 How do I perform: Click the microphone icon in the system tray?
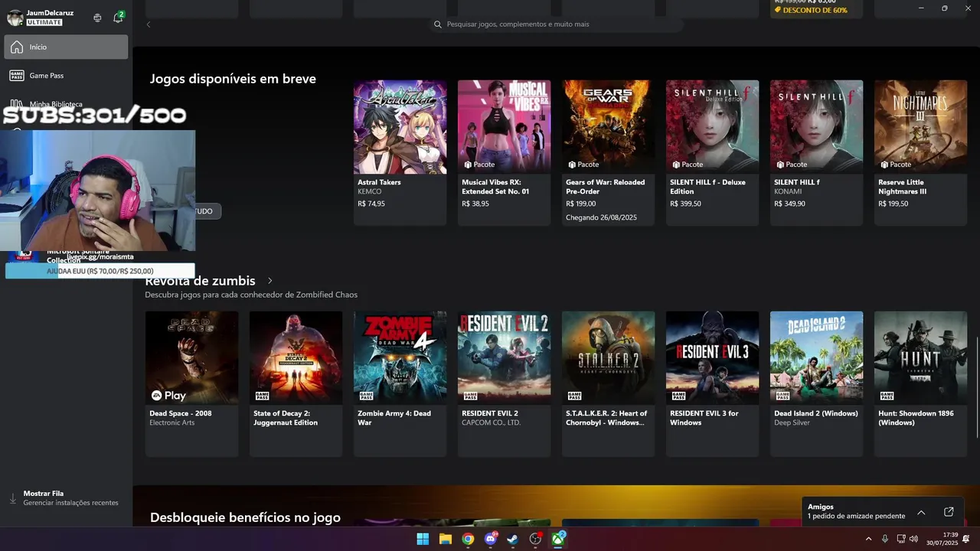click(x=885, y=540)
